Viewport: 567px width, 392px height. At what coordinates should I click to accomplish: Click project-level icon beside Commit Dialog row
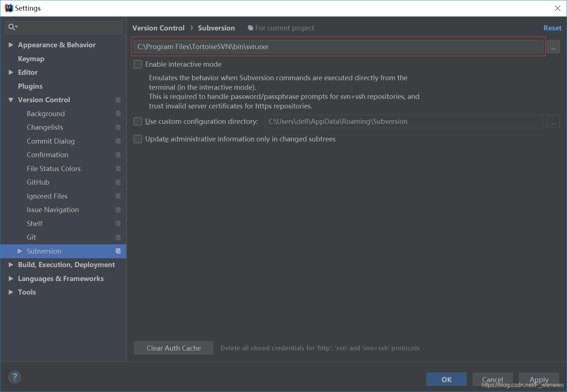pos(118,141)
